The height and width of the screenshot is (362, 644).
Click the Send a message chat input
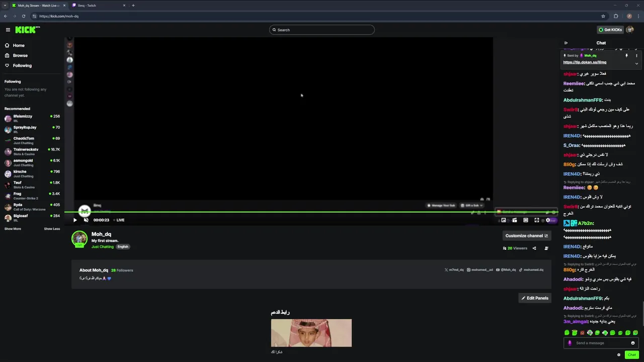601,343
